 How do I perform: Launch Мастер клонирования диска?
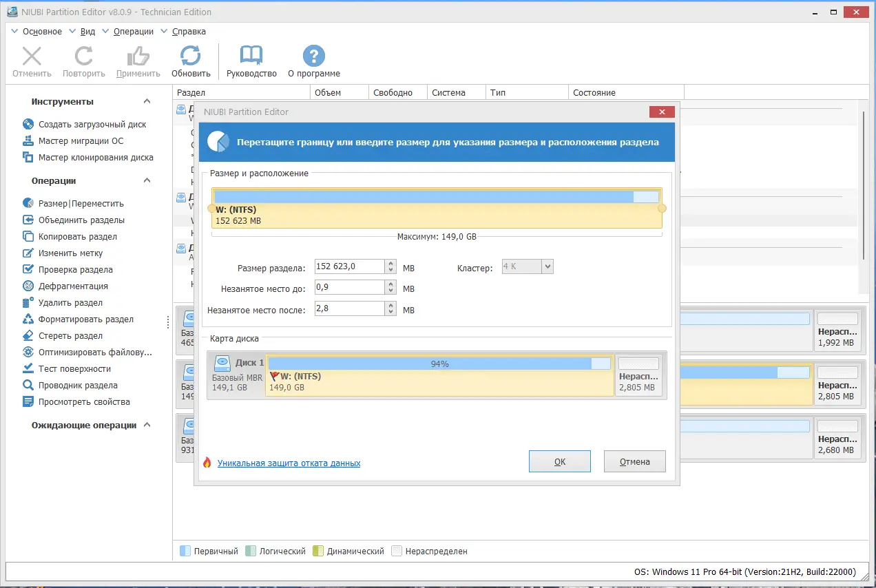pos(96,158)
